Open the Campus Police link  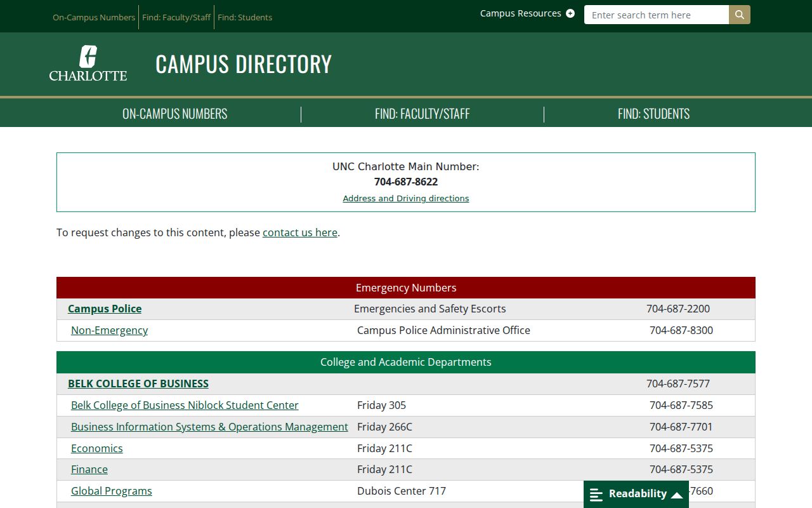pyautogui.click(x=105, y=309)
